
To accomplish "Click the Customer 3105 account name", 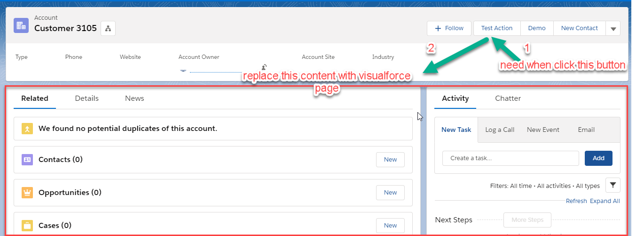I will (x=65, y=28).
